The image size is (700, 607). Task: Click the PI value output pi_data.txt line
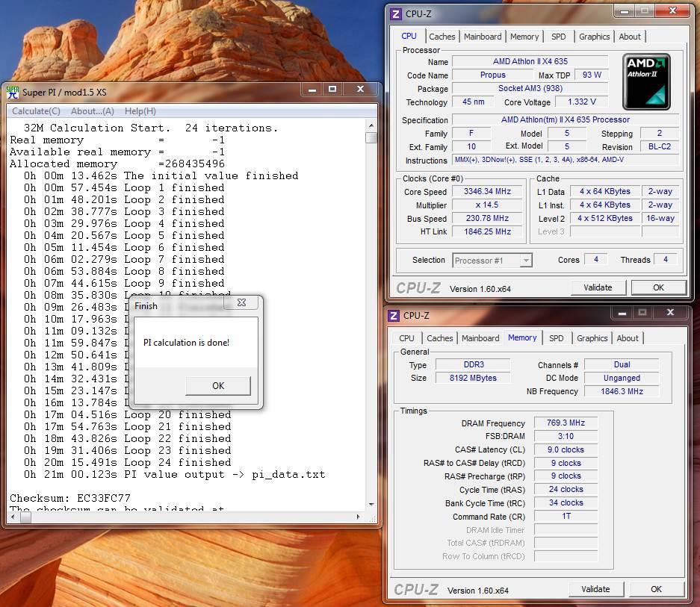(175, 474)
